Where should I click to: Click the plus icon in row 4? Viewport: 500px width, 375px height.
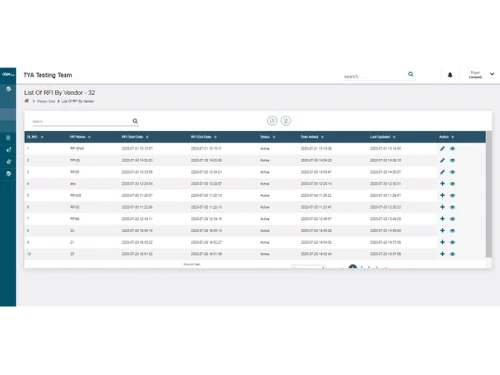click(442, 184)
